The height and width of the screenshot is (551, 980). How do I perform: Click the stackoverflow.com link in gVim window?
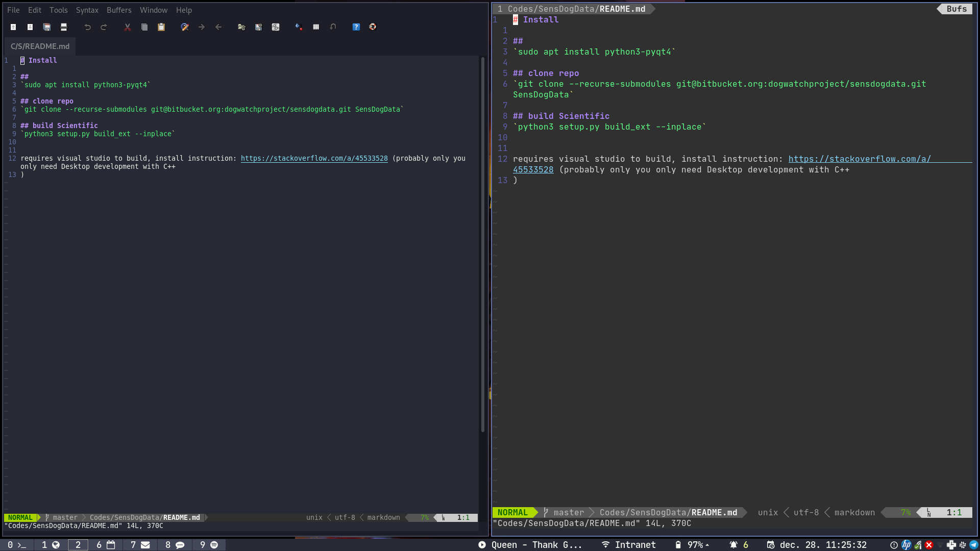point(314,158)
